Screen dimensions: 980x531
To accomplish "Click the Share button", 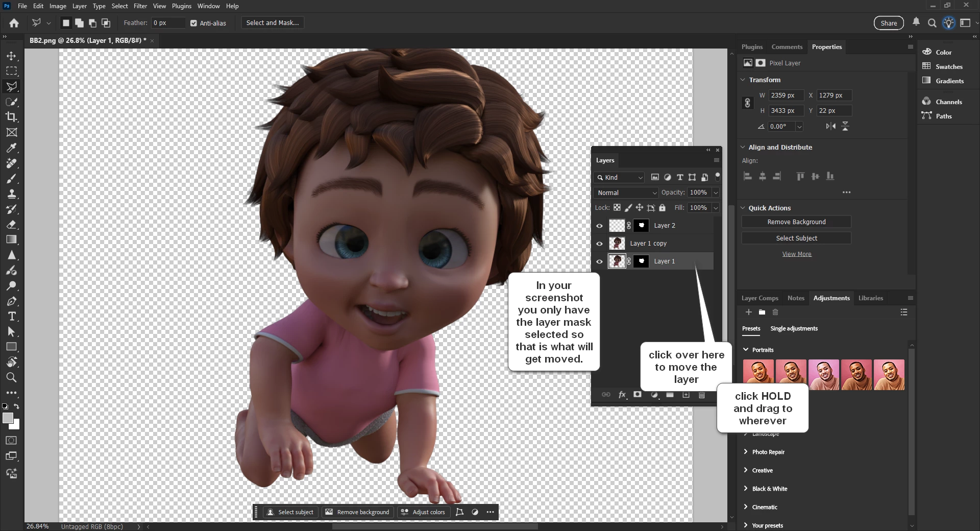I will click(x=889, y=23).
